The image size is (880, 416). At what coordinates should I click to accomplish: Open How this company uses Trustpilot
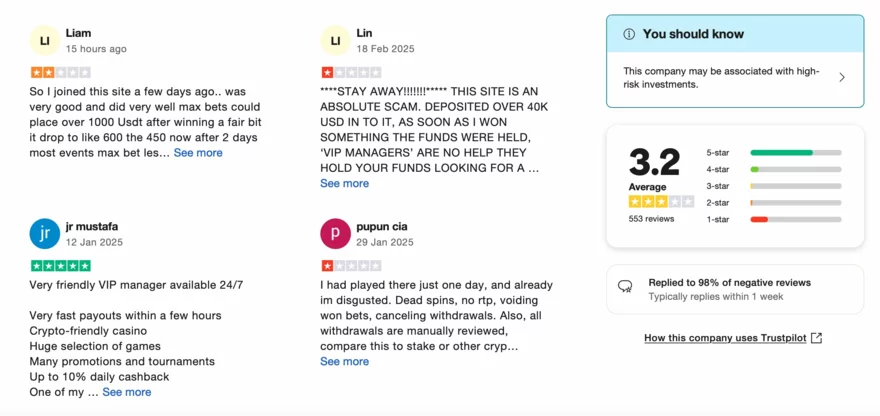724,338
